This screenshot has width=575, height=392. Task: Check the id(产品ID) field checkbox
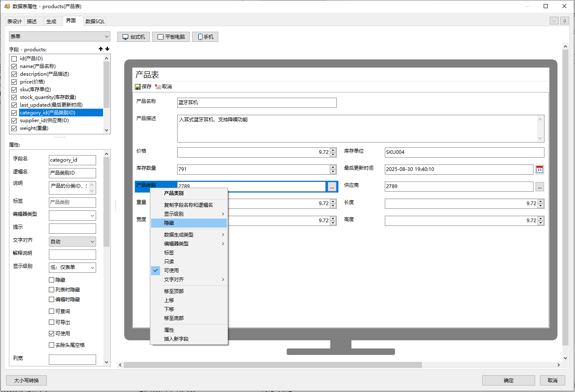[x=14, y=59]
